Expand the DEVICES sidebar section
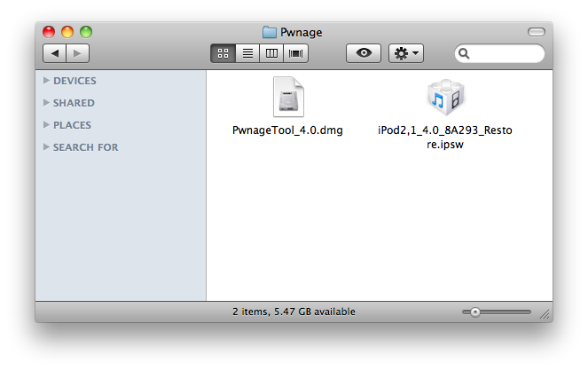 [x=46, y=81]
